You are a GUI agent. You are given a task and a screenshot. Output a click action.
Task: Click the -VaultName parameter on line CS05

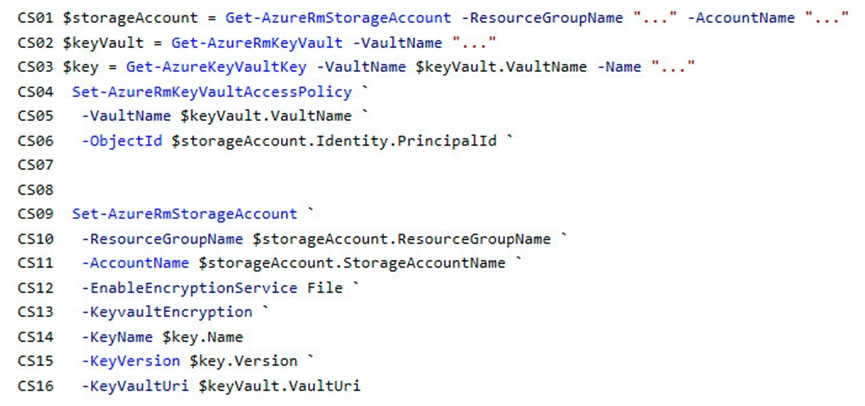pyautogui.click(x=126, y=116)
